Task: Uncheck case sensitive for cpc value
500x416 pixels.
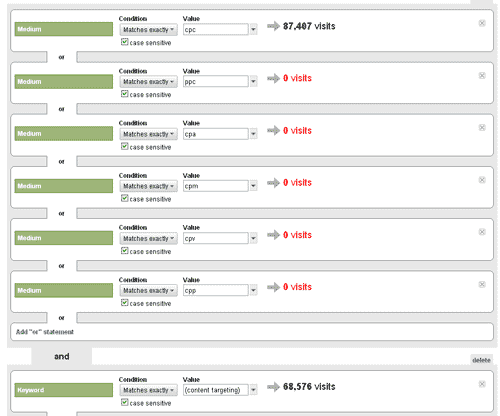Action: coord(124,42)
